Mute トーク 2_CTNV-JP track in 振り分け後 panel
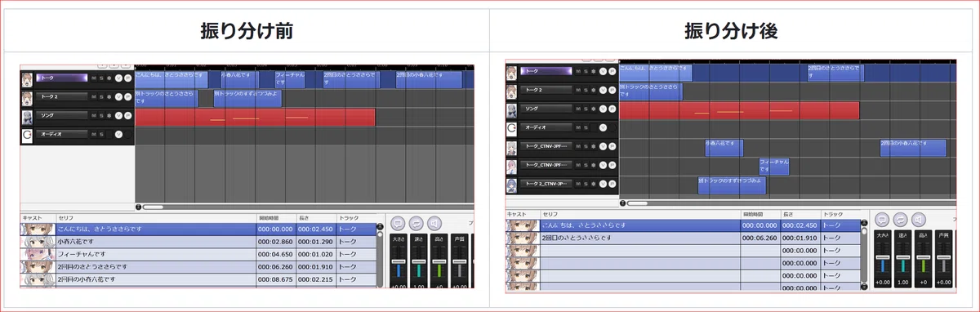Screen dimensions: 980x312 pyautogui.click(x=577, y=184)
